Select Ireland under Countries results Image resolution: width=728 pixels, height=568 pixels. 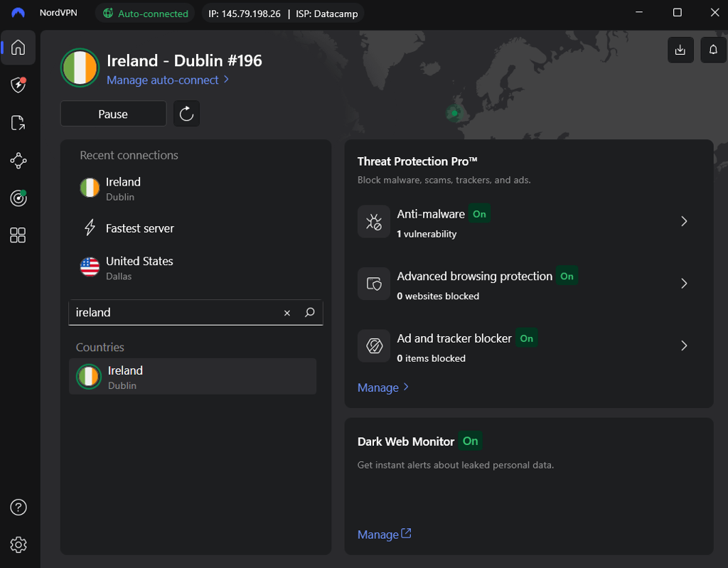click(193, 377)
